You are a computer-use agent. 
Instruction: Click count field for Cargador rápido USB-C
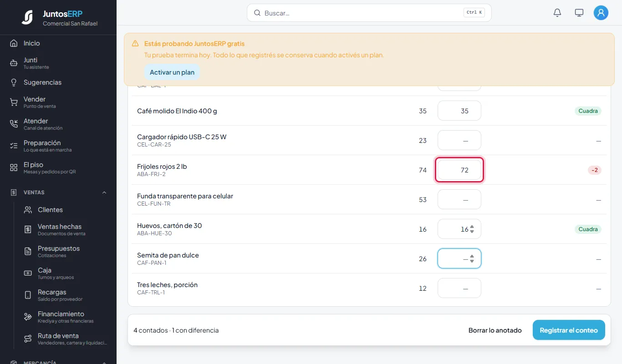coord(459,141)
